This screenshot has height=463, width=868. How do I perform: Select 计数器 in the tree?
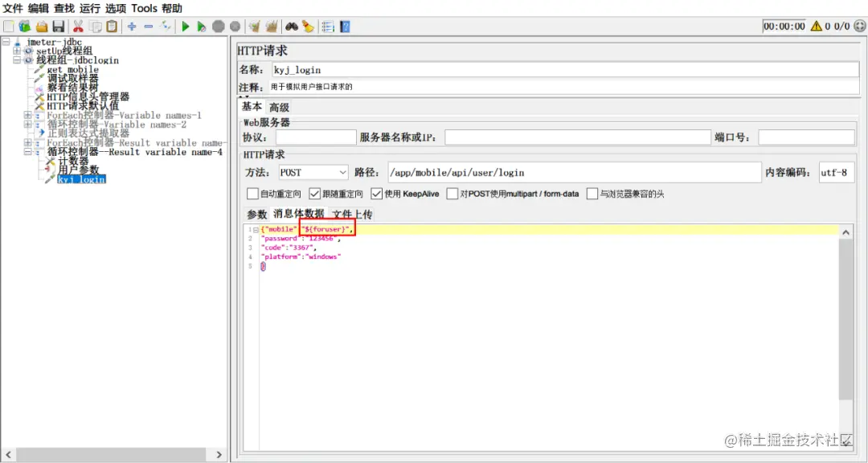point(73,161)
